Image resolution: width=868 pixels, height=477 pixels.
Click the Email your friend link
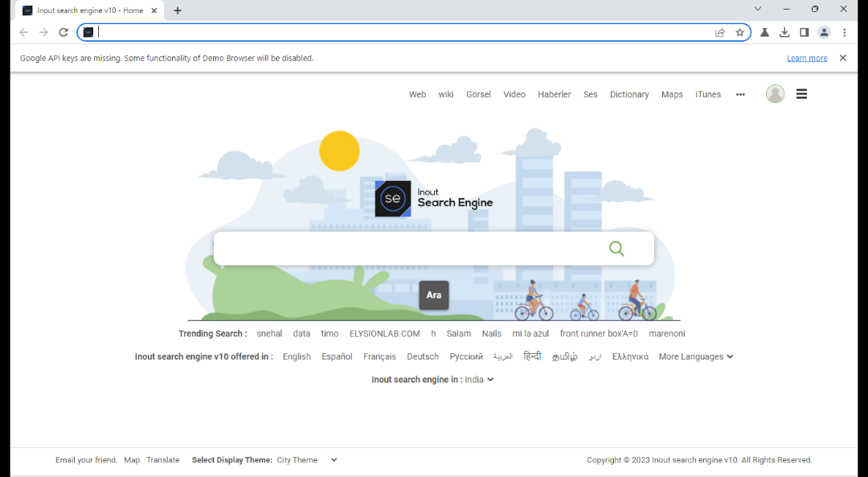(x=86, y=460)
